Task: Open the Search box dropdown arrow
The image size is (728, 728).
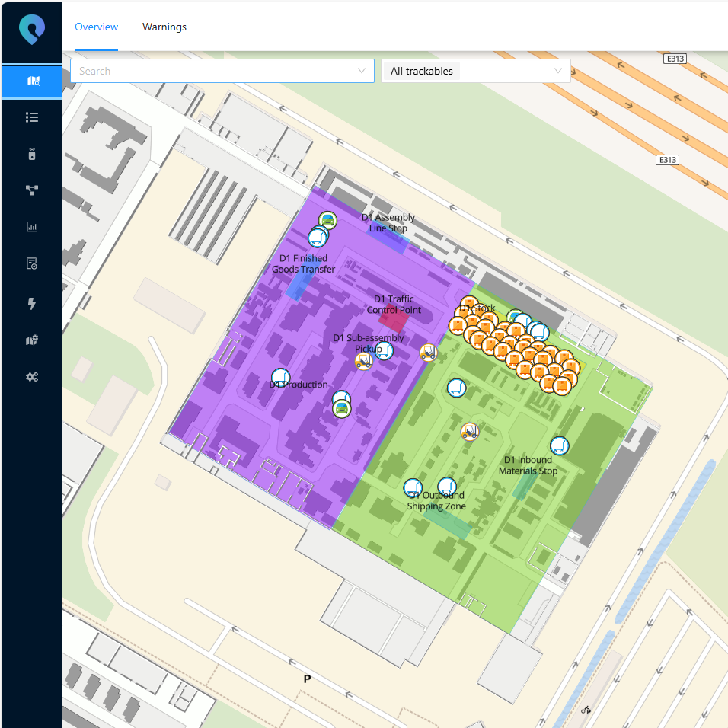Action: click(x=362, y=71)
